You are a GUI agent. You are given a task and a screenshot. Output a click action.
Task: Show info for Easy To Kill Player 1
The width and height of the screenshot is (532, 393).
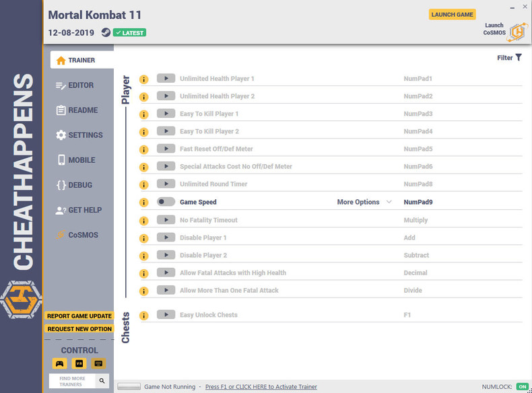click(144, 114)
